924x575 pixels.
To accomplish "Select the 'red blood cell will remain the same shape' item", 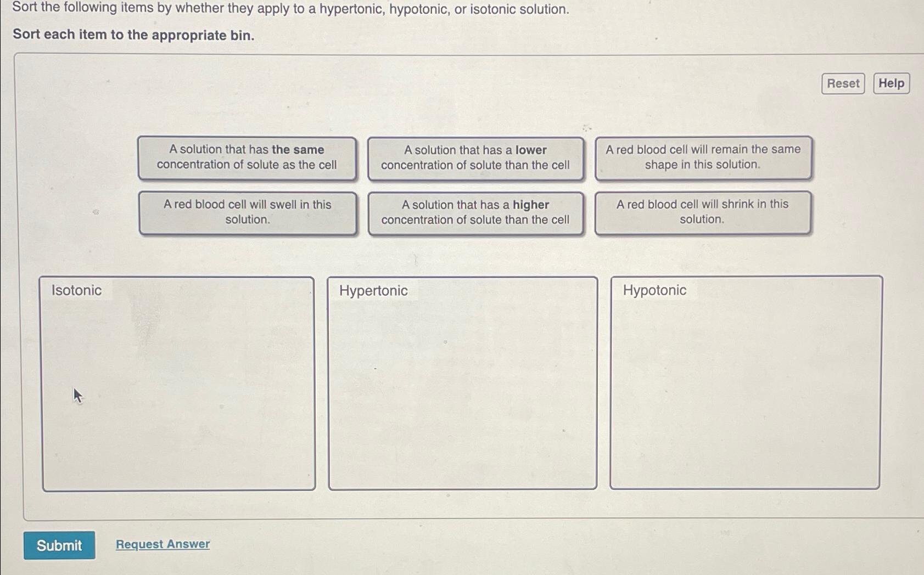I will point(703,157).
